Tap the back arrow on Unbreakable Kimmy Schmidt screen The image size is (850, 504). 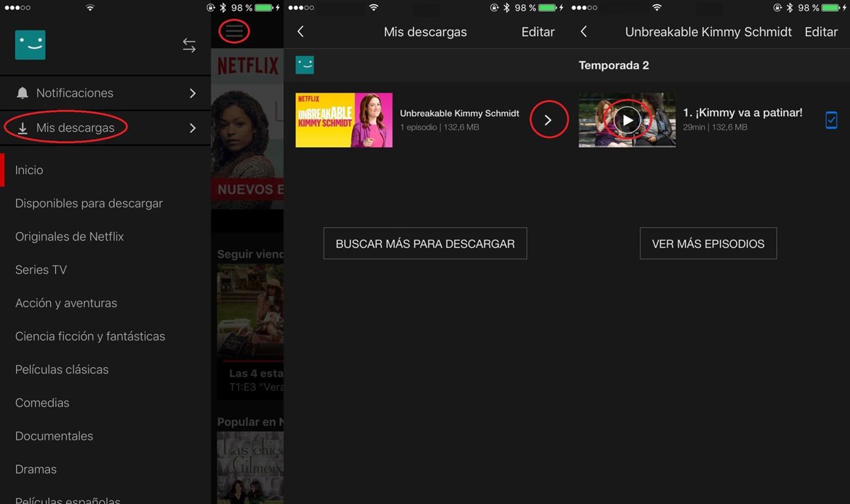(x=583, y=32)
